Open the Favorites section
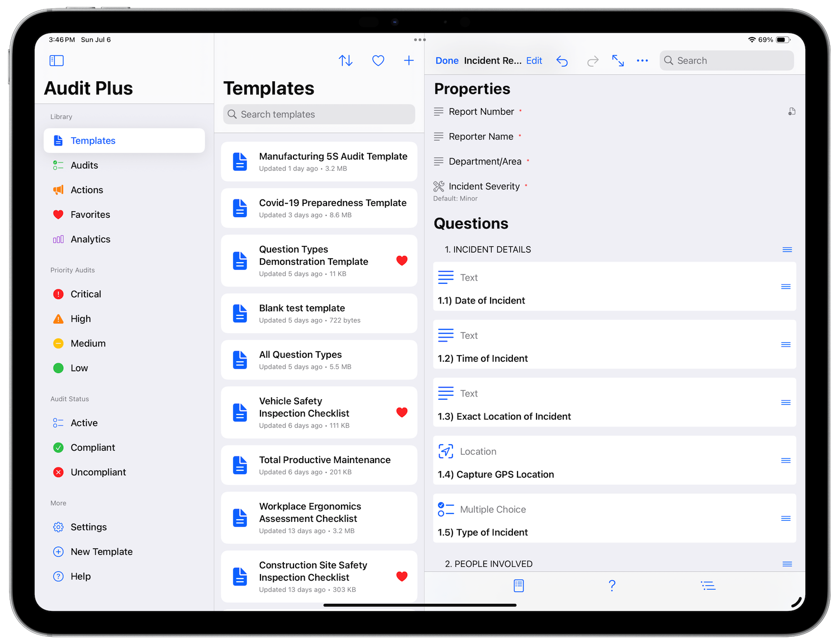This screenshot has width=840, height=644. pos(124,214)
